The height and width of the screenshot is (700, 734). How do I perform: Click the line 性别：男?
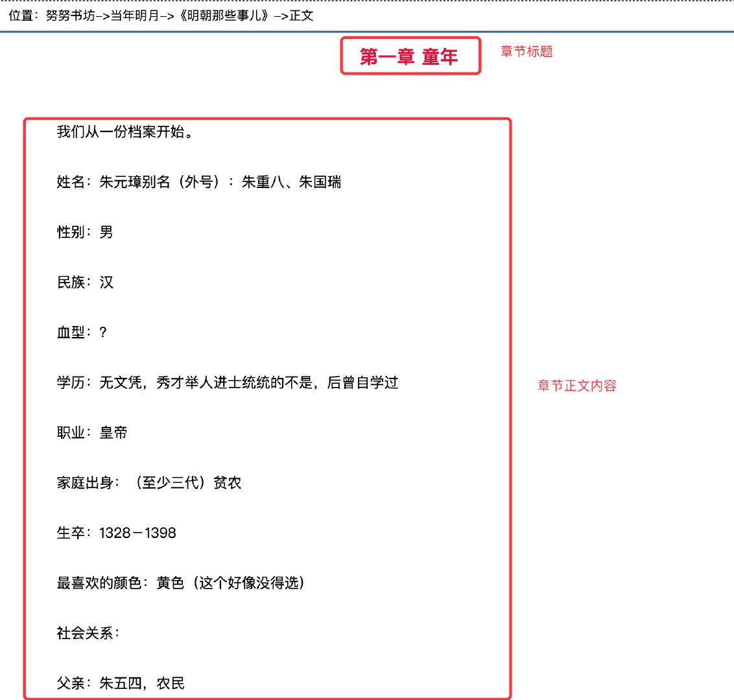pyautogui.click(x=85, y=232)
